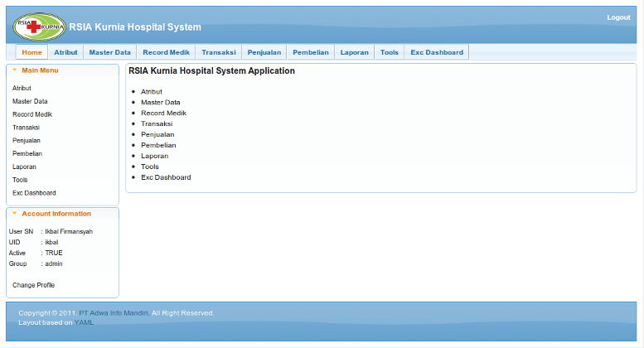Open the Master Data tab
Image resolution: width=644 pixels, height=348 pixels.
(110, 52)
